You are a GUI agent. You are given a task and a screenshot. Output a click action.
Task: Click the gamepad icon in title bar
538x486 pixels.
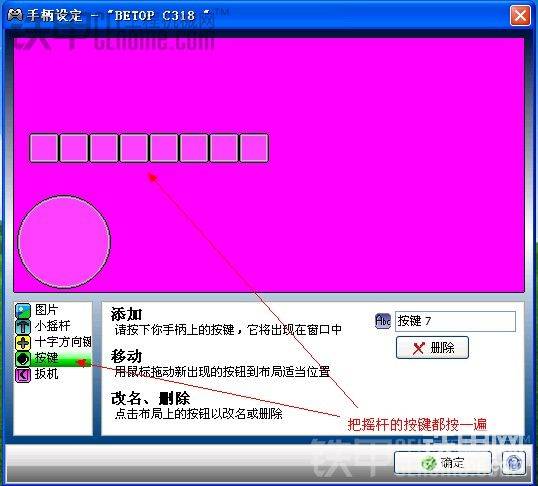[15, 15]
